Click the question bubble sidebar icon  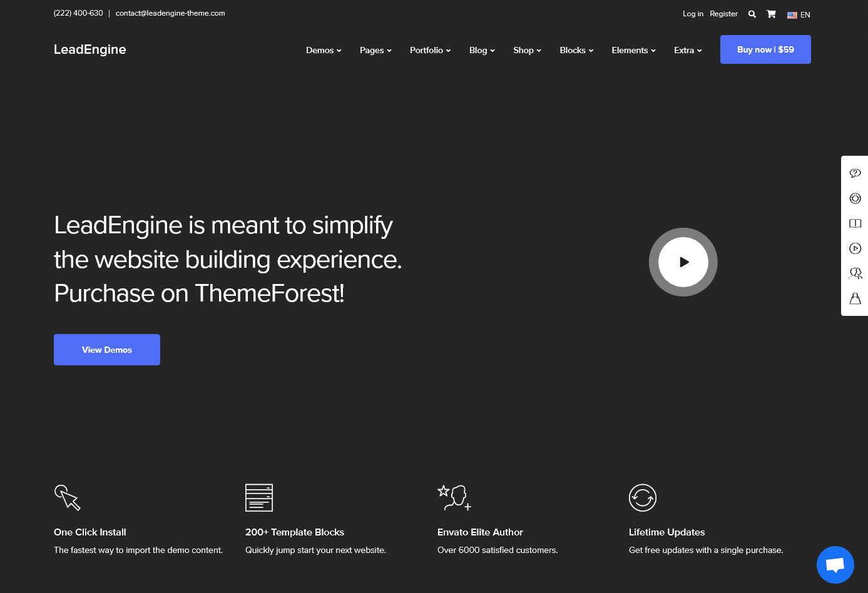click(855, 173)
